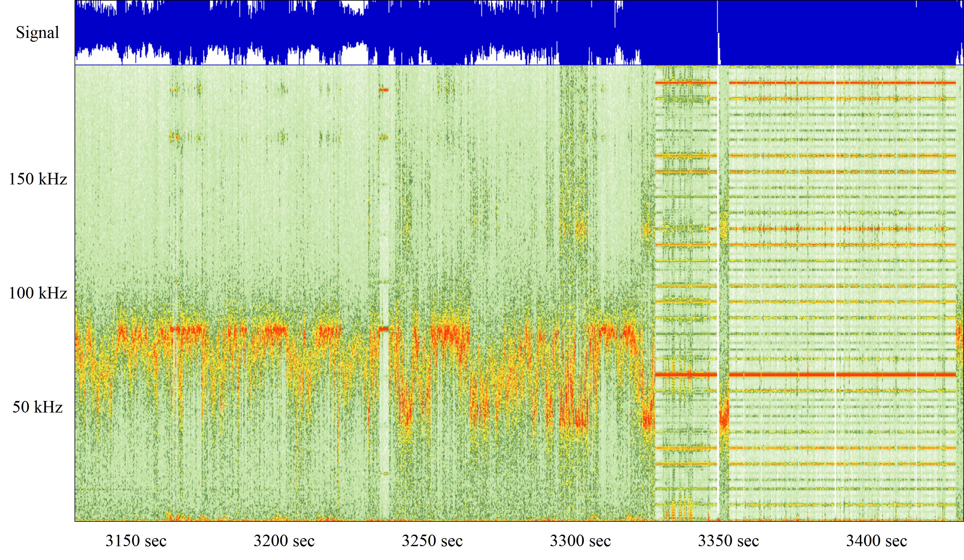
Task: Click the 100 kHz frequency axis label
Action: point(38,293)
